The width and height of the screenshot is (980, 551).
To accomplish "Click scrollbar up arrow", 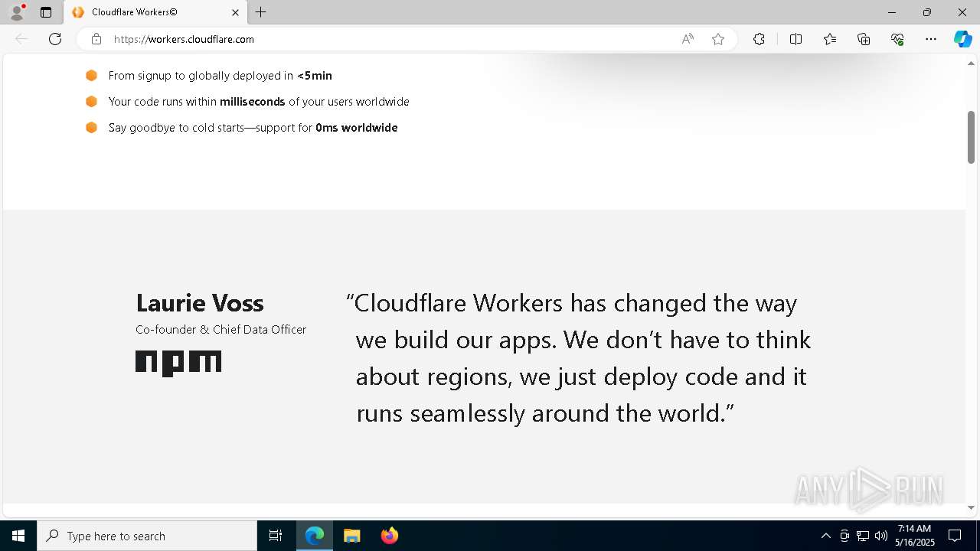I will coord(971,63).
